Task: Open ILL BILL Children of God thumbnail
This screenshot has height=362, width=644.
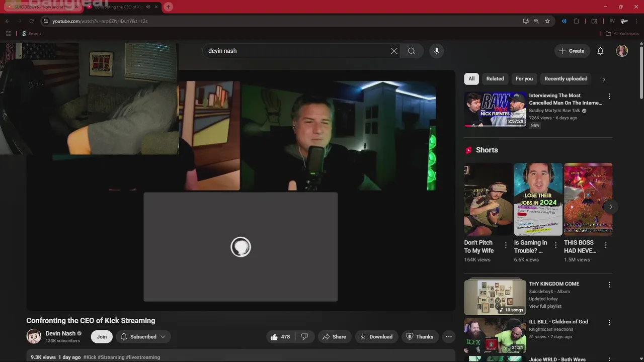Action: (495, 335)
